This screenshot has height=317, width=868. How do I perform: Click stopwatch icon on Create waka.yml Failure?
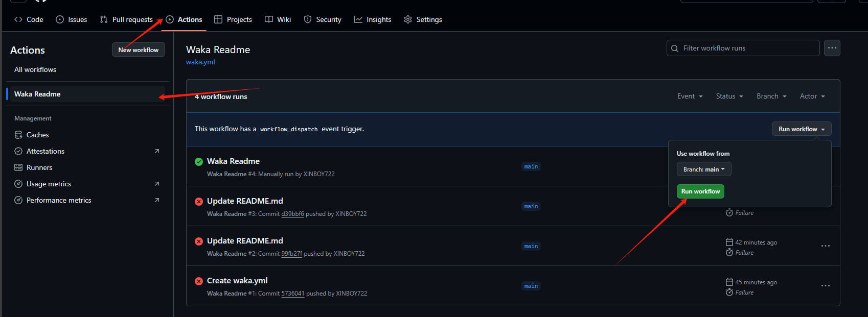pyautogui.click(x=729, y=292)
